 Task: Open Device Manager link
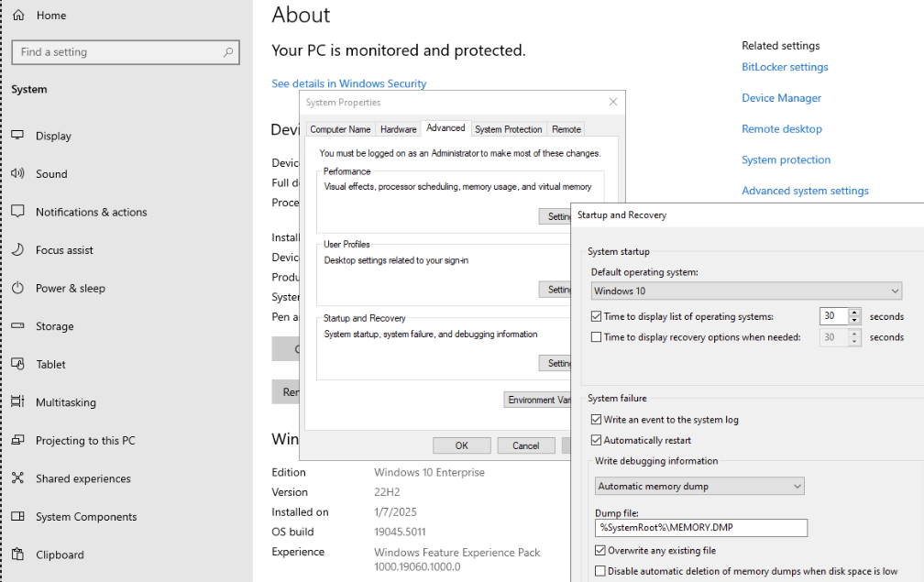(781, 98)
